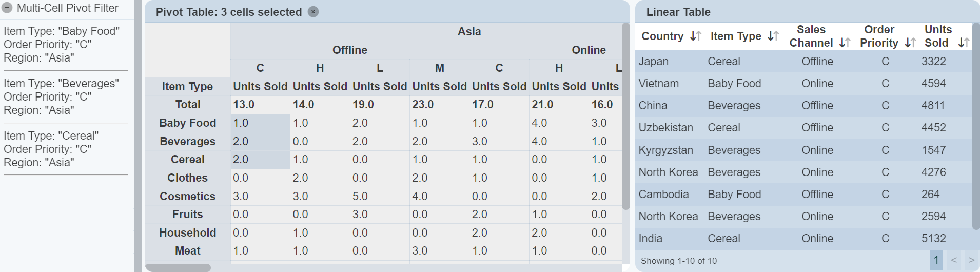Deselect the Beverages Offline C cell
The width and height of the screenshot is (980, 272).
pyautogui.click(x=260, y=142)
